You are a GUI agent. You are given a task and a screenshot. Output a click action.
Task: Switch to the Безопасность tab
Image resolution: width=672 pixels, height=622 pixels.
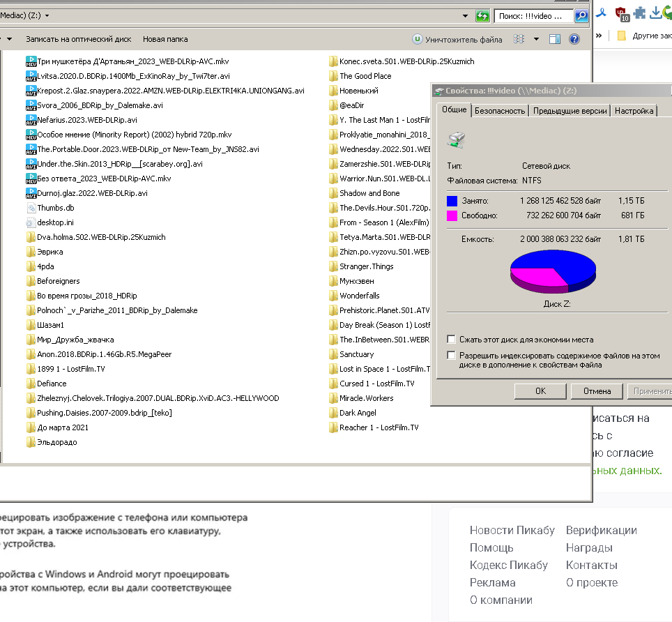coord(499,111)
